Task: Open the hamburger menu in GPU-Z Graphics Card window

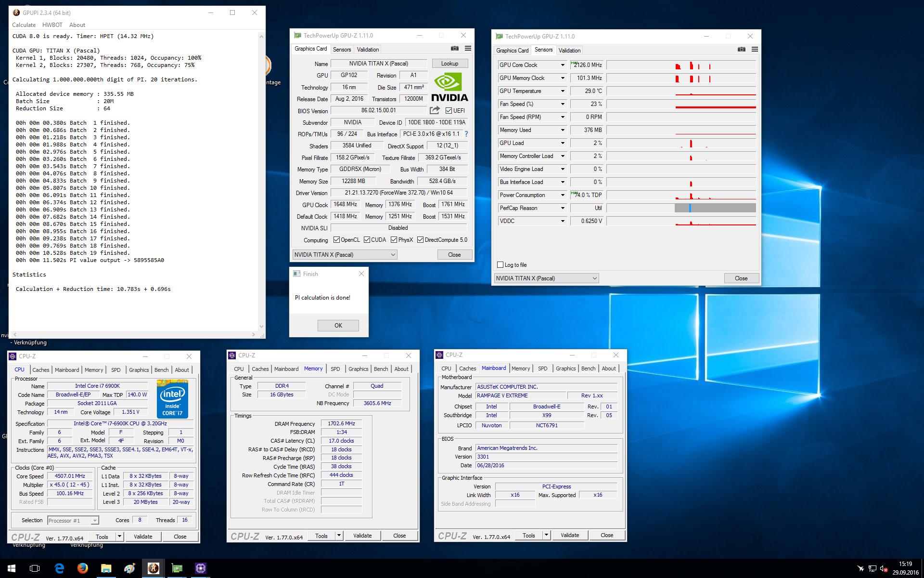Action: click(x=468, y=48)
